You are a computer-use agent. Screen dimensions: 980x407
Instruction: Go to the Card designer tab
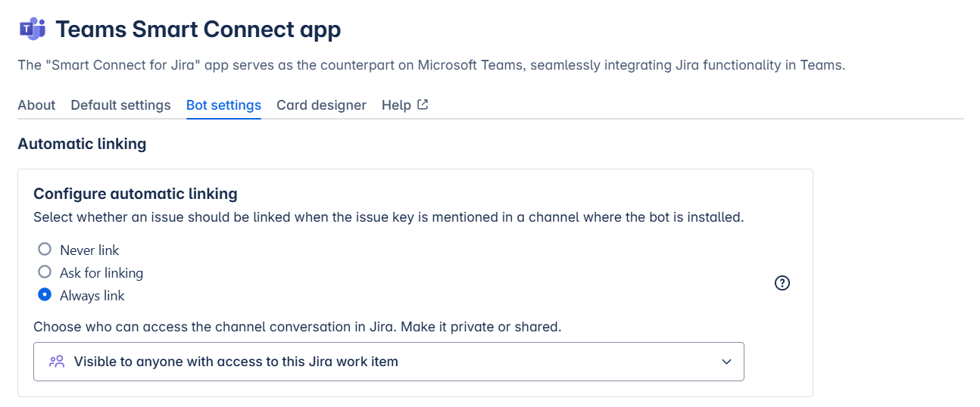pos(321,105)
